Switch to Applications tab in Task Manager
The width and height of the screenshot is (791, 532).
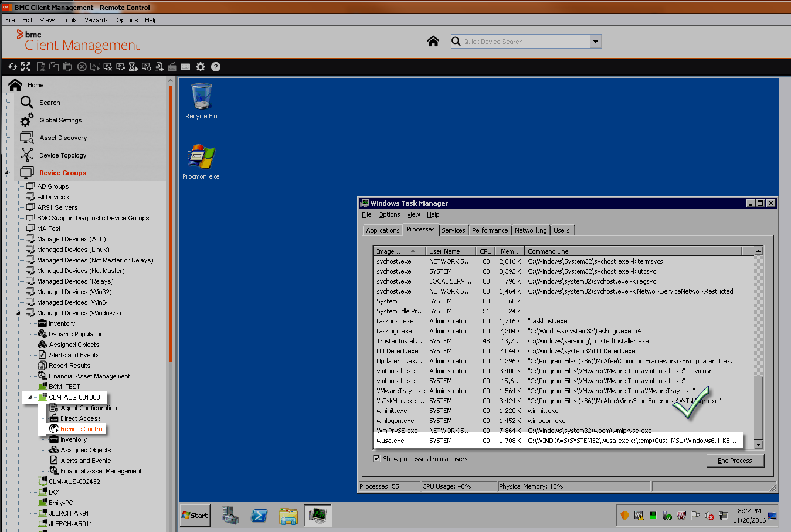coord(382,230)
